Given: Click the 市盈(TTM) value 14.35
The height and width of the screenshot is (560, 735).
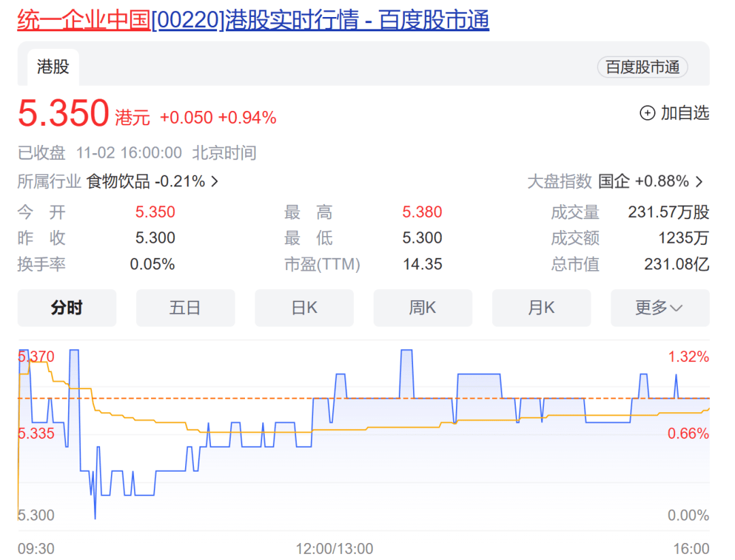Looking at the screenshot, I should click(x=422, y=264).
